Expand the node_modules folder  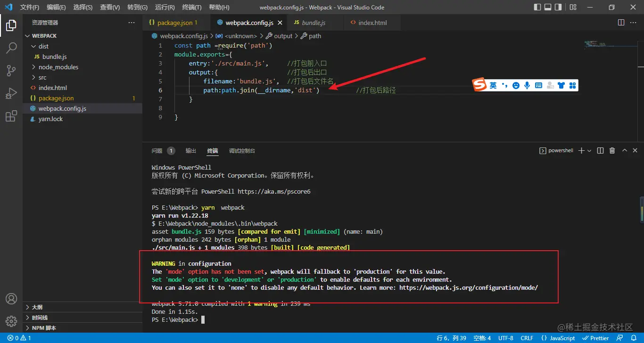coord(83,67)
